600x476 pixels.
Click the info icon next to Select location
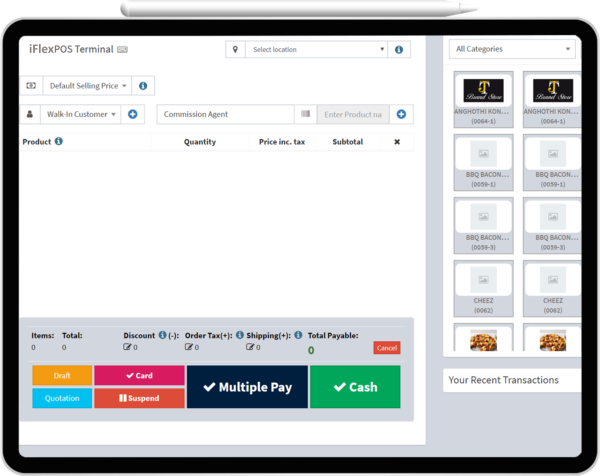pos(399,49)
